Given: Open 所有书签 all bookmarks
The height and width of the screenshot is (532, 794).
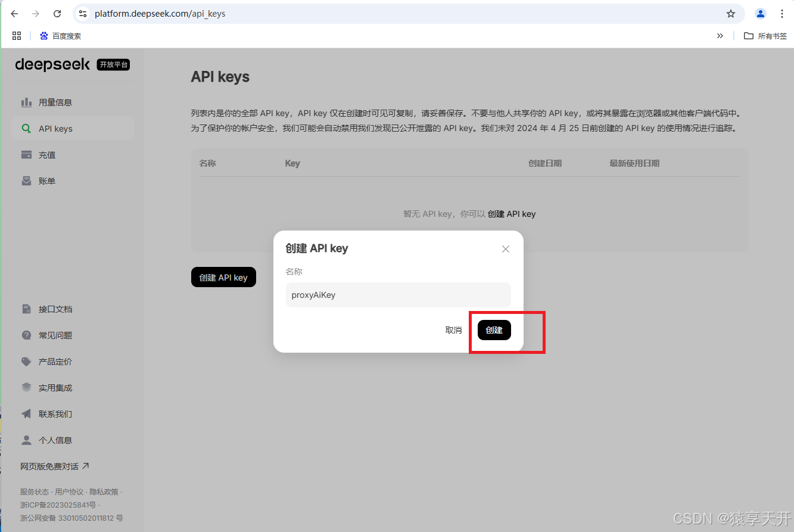Looking at the screenshot, I should click(x=768, y=35).
